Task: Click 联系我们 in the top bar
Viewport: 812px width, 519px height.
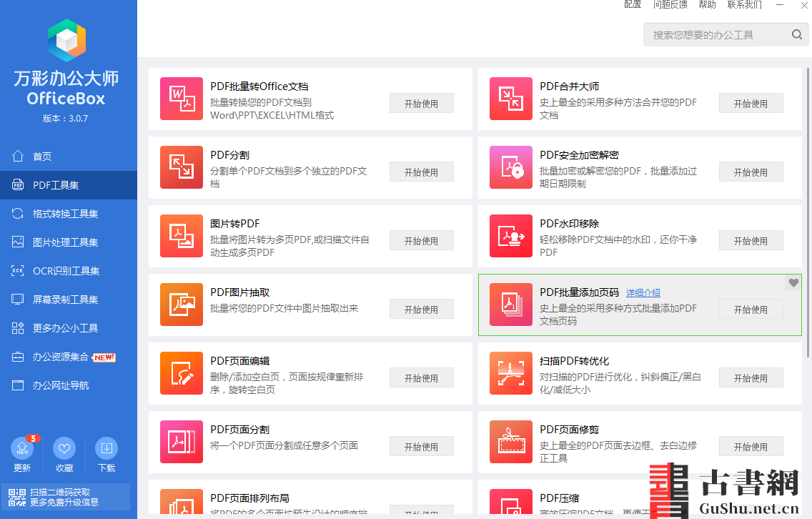Action: [745, 5]
